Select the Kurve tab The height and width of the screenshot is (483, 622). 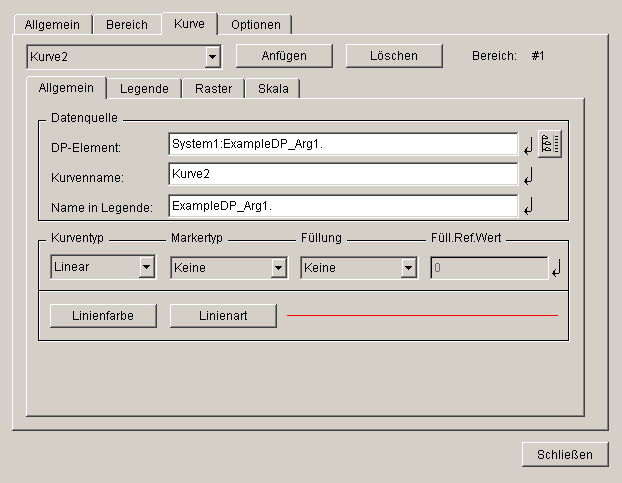tap(189, 23)
